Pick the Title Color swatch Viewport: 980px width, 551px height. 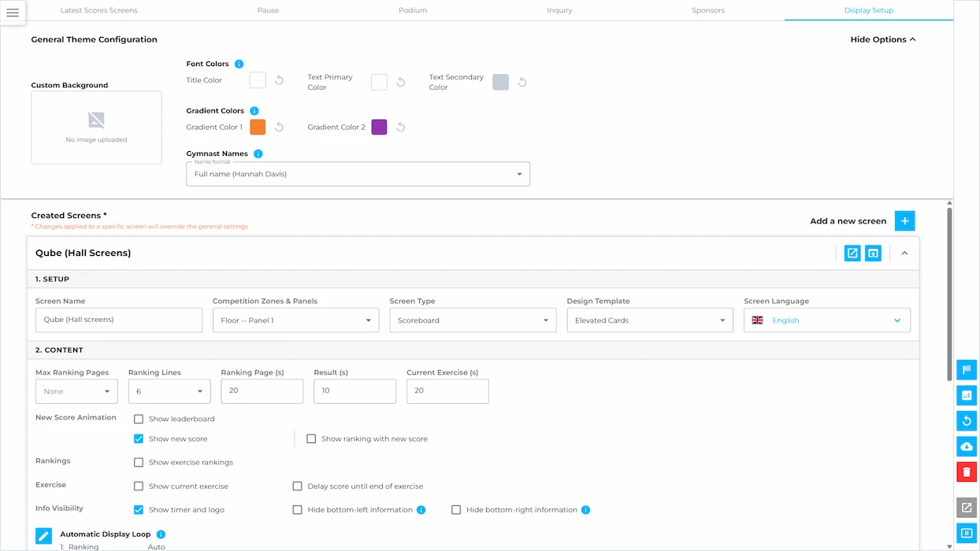pos(258,80)
